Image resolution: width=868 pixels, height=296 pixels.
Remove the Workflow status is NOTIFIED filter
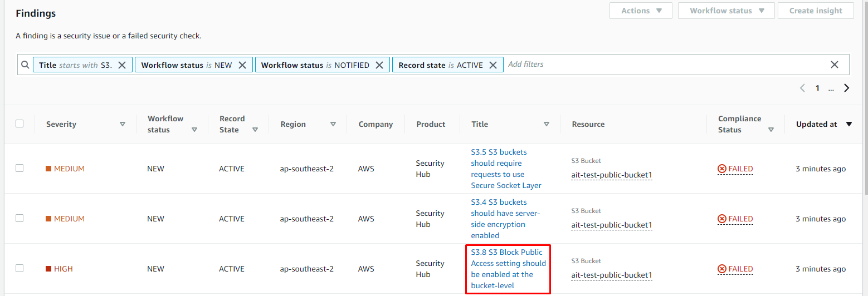tap(379, 65)
